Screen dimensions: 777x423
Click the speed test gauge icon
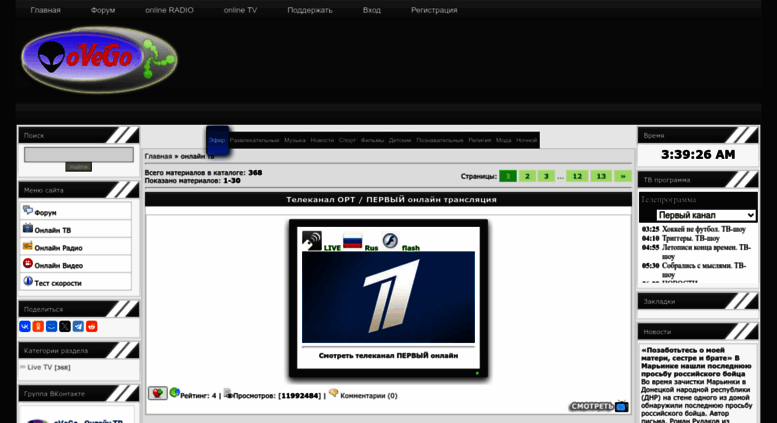[x=28, y=281]
